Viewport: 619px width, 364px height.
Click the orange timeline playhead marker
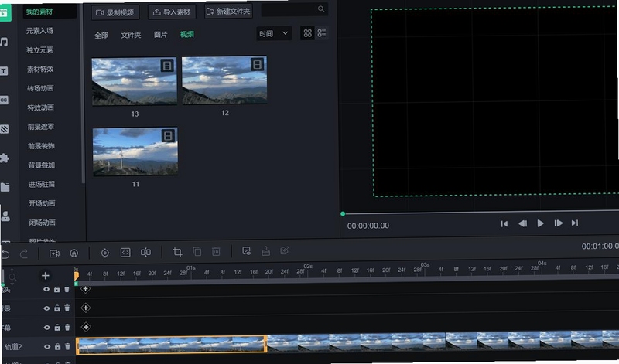(x=76, y=276)
